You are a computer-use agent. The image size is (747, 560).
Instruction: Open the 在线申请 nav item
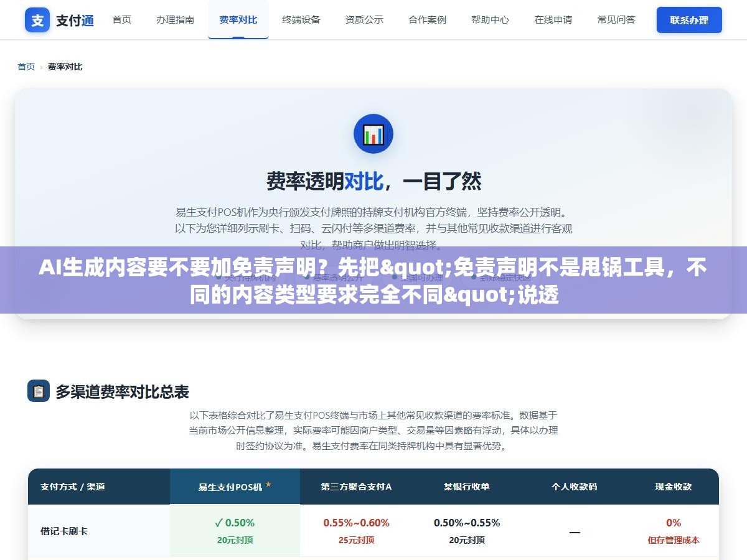[x=553, y=20]
